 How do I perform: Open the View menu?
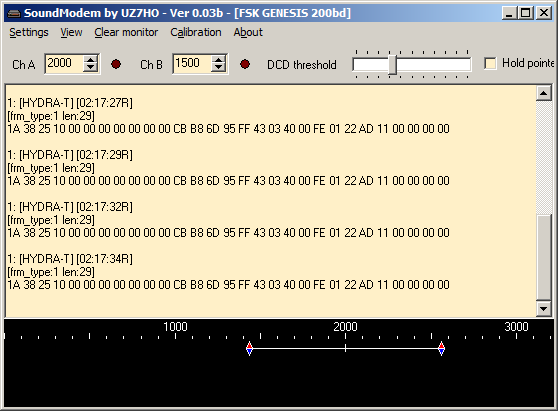(71, 32)
